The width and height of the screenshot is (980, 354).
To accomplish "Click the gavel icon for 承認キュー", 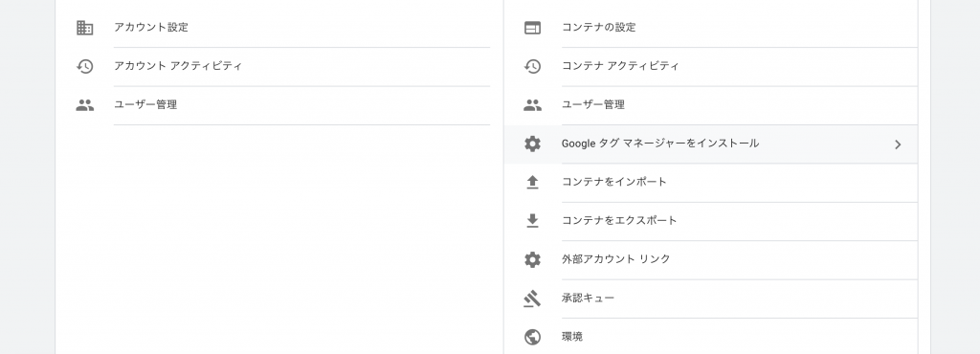I will point(532,299).
